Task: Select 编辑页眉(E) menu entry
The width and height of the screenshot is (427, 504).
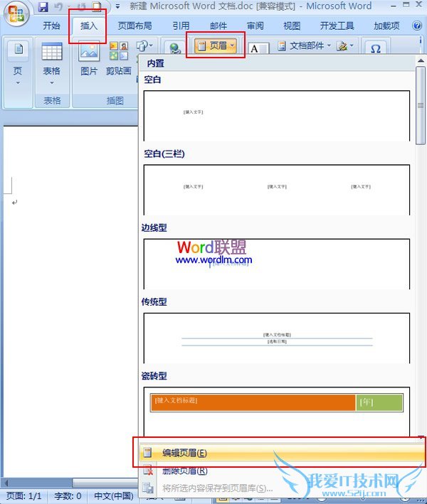Action: (184, 453)
